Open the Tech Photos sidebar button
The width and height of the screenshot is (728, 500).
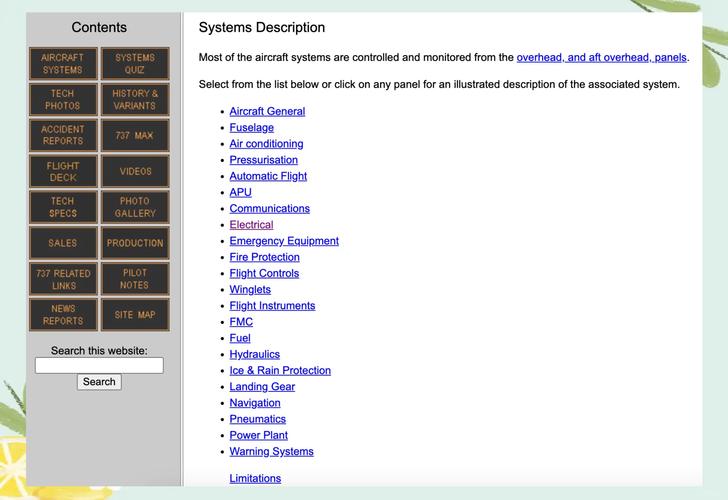coord(63,100)
